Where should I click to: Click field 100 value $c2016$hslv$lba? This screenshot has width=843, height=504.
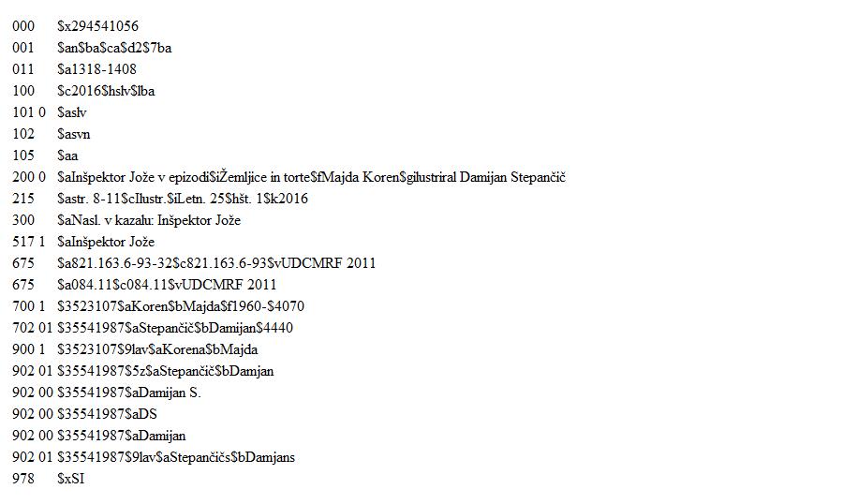pyautogui.click(x=106, y=91)
